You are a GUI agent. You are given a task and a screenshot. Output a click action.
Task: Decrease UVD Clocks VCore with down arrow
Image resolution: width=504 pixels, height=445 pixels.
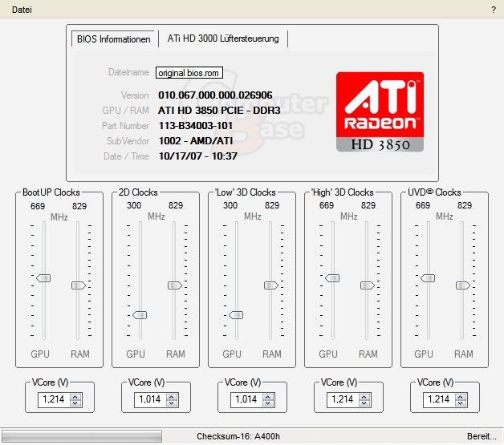click(x=461, y=403)
